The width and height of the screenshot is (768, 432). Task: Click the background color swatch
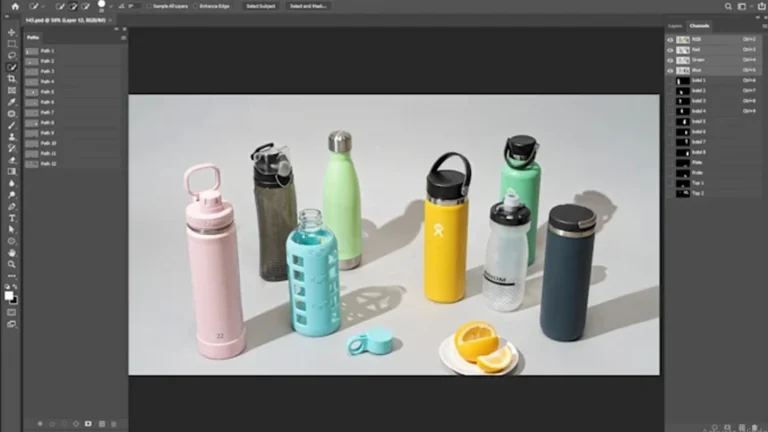click(14, 300)
